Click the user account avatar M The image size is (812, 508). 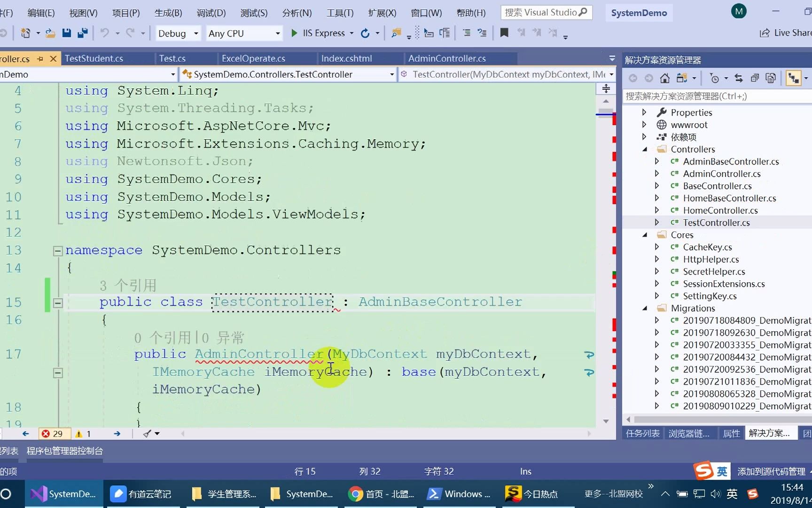[739, 12]
